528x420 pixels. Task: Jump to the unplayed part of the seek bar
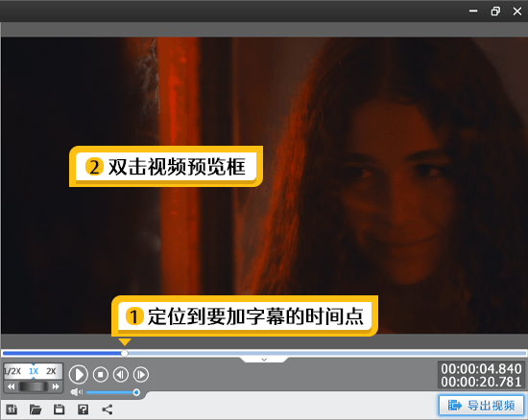pos(327,353)
